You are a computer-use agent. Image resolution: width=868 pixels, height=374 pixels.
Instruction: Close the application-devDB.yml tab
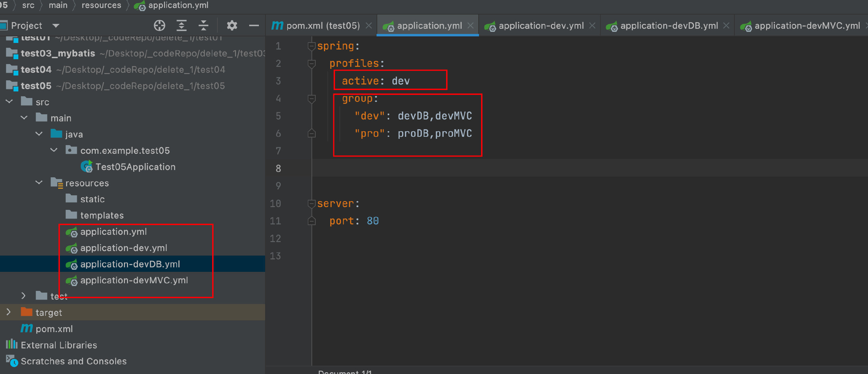click(x=726, y=26)
